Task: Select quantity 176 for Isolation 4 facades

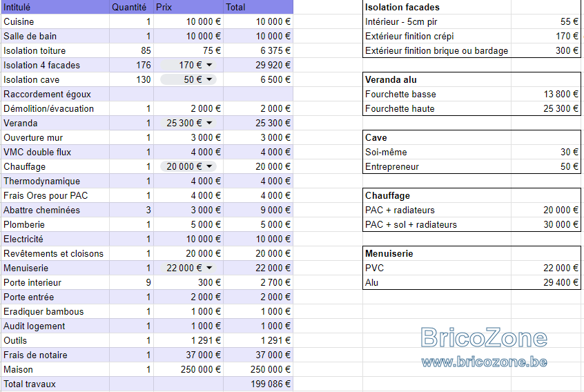Action: tap(131, 65)
